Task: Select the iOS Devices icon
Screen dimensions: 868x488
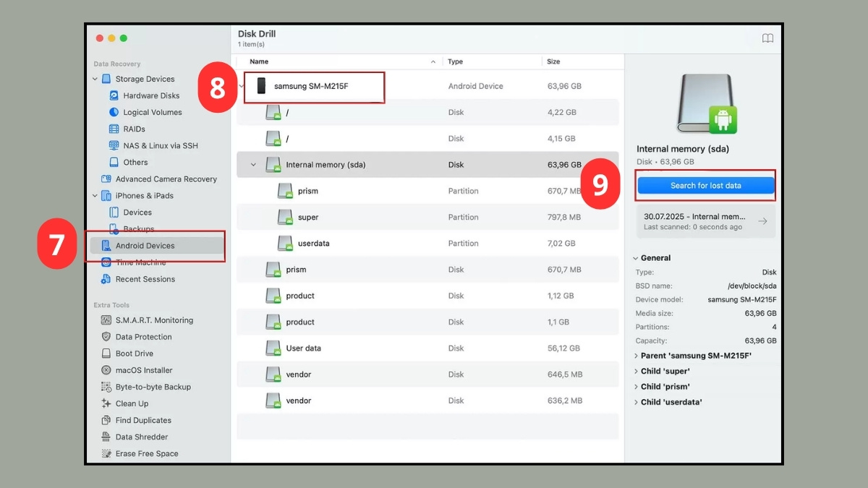Action: pos(114,212)
